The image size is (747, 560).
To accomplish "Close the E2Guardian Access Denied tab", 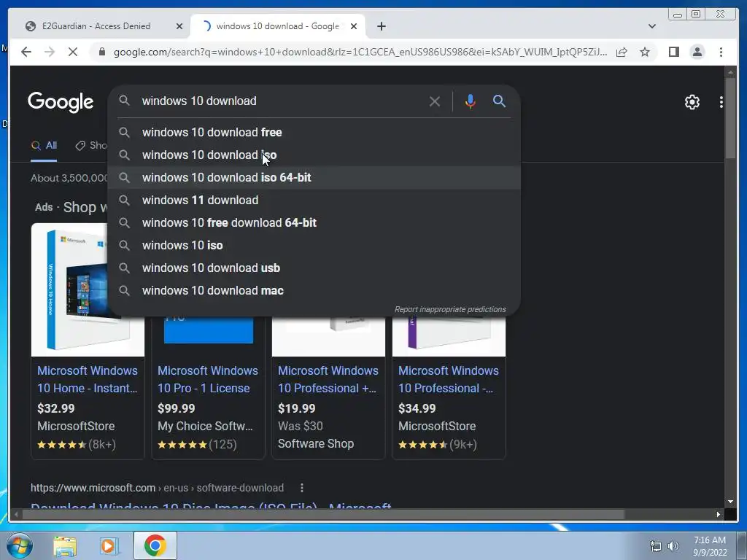I will (x=179, y=26).
